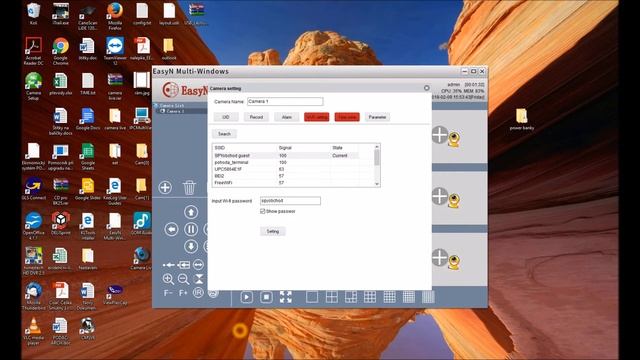Image resolution: width=640 pixels, height=360 pixels.
Task: Open the Google Sheets desktop shortcut
Action: pos(87,157)
